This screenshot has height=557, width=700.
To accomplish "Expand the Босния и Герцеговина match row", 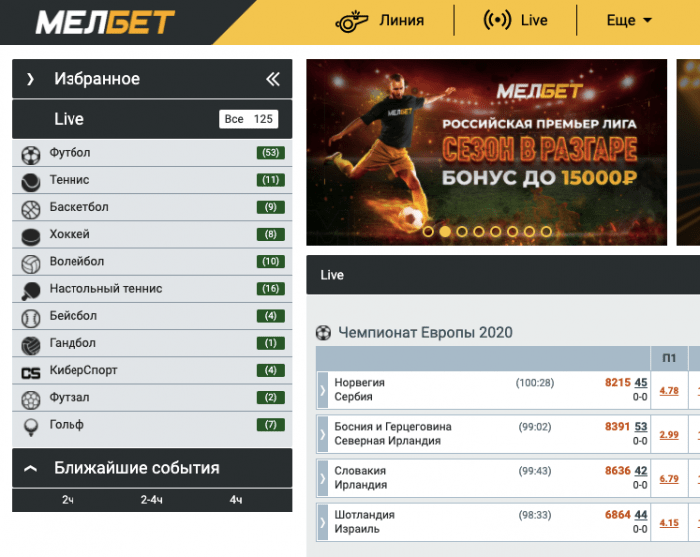I will 322,434.
